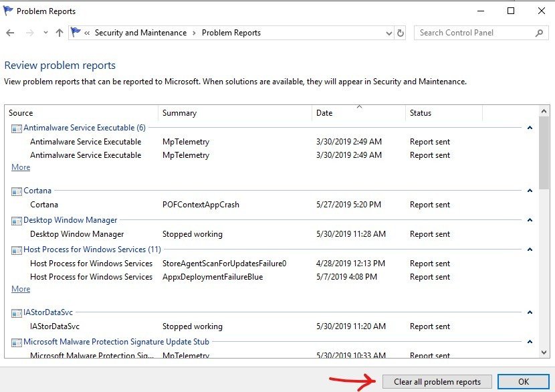The image size is (555, 392).
Task: Refresh the Problem Reports view
Action: [x=401, y=33]
